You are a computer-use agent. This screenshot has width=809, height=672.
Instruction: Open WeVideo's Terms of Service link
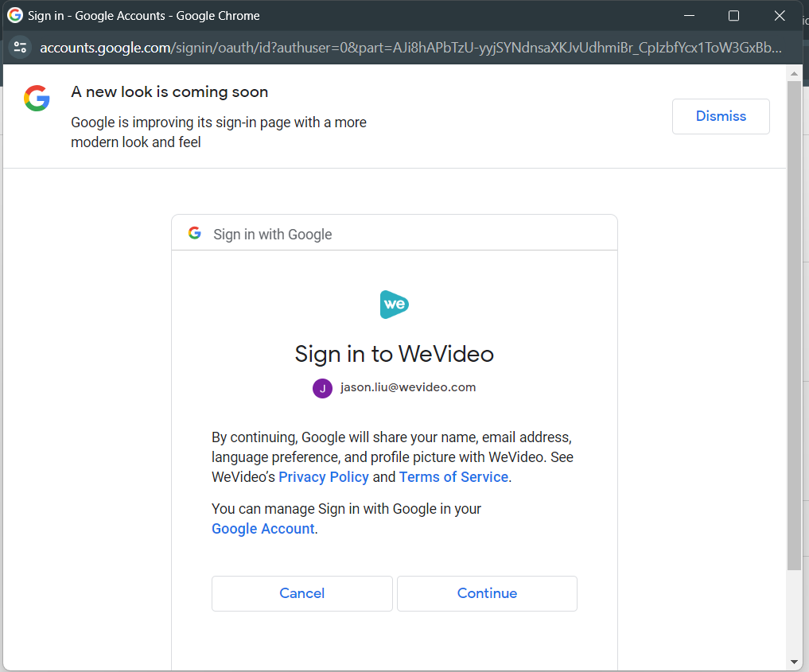[x=453, y=477]
